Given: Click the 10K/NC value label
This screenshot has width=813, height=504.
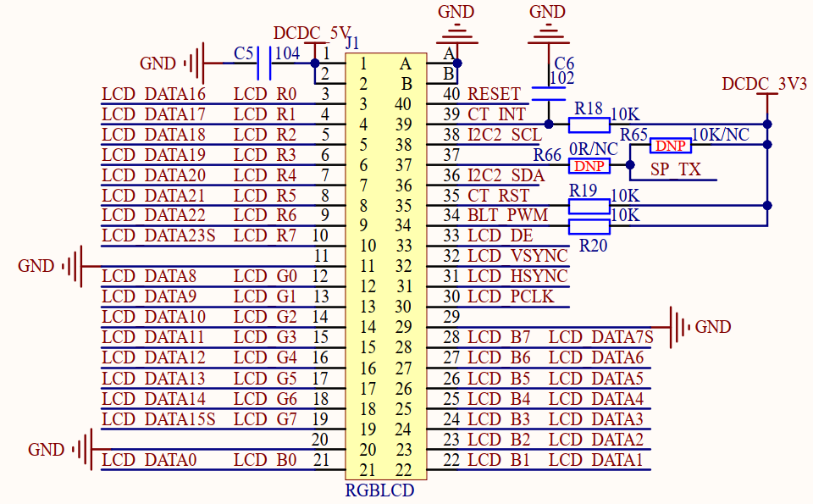Looking at the screenshot, I should [721, 135].
